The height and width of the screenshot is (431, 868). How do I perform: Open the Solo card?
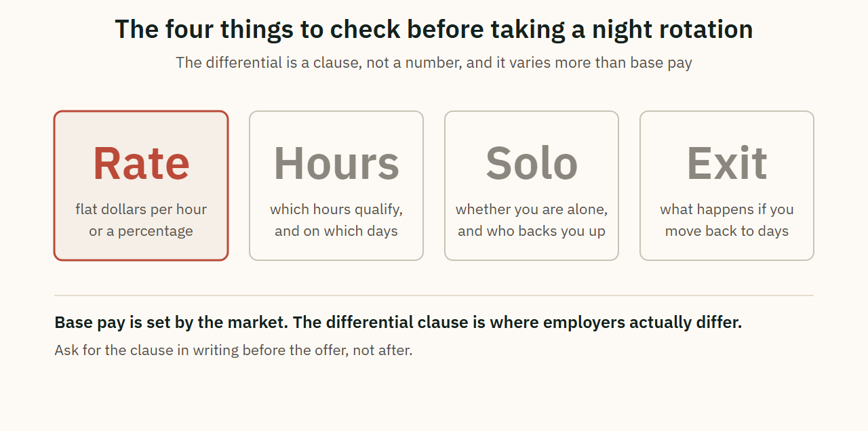pyautogui.click(x=532, y=186)
